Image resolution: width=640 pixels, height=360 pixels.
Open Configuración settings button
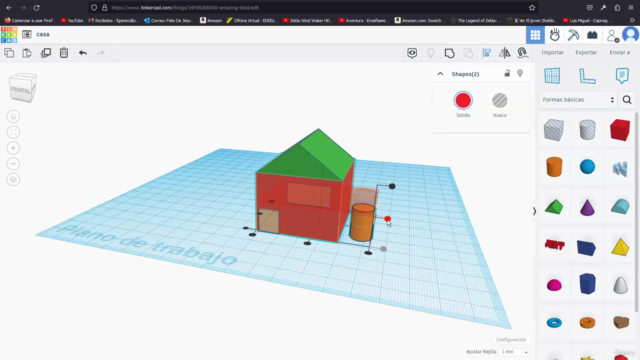pyautogui.click(x=511, y=340)
